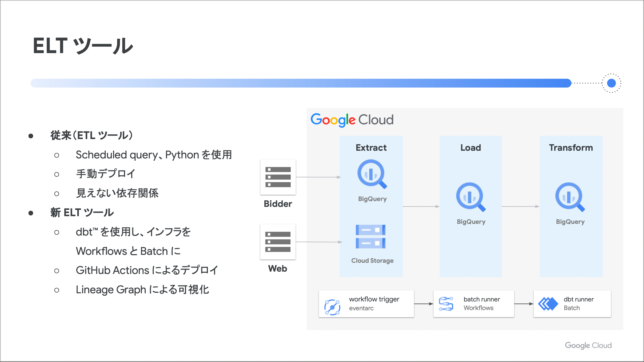The width and height of the screenshot is (644, 362).
Task: Click the Scheduled query bullet line
Action: tap(154, 155)
